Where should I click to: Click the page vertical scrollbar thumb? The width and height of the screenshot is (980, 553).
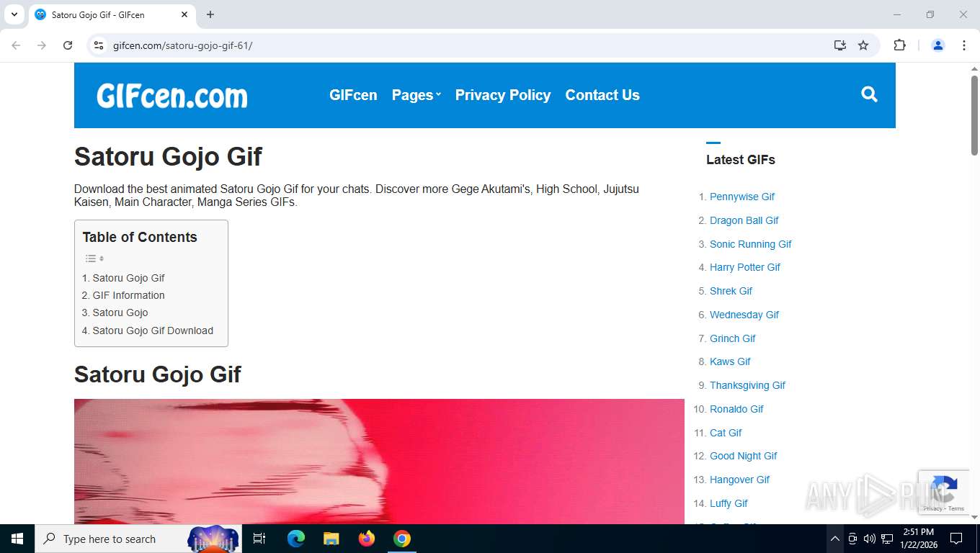974,115
